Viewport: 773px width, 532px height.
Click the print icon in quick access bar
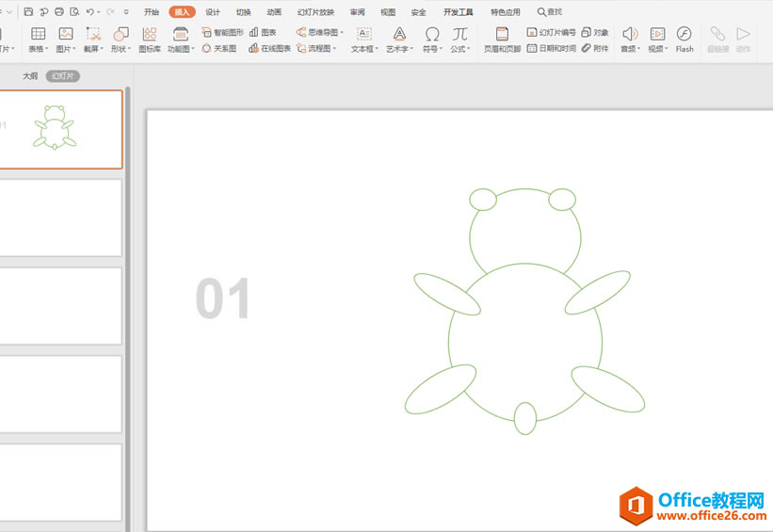coord(59,12)
